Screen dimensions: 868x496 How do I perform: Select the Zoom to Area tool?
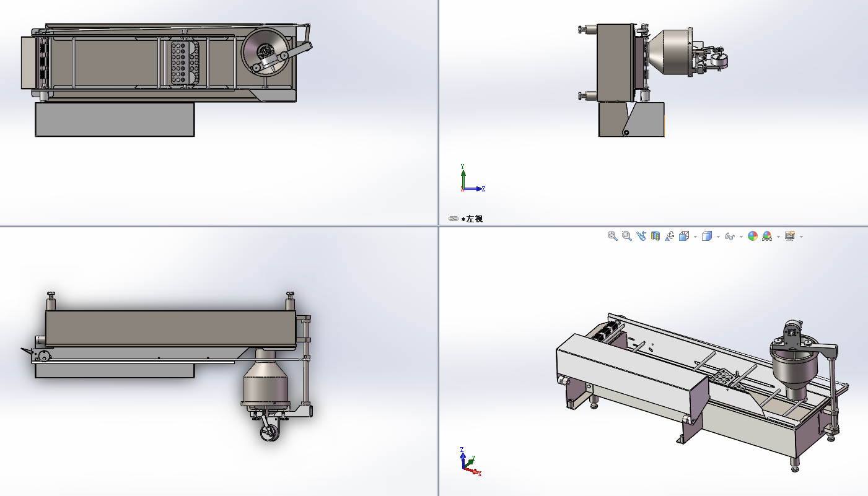coord(626,236)
